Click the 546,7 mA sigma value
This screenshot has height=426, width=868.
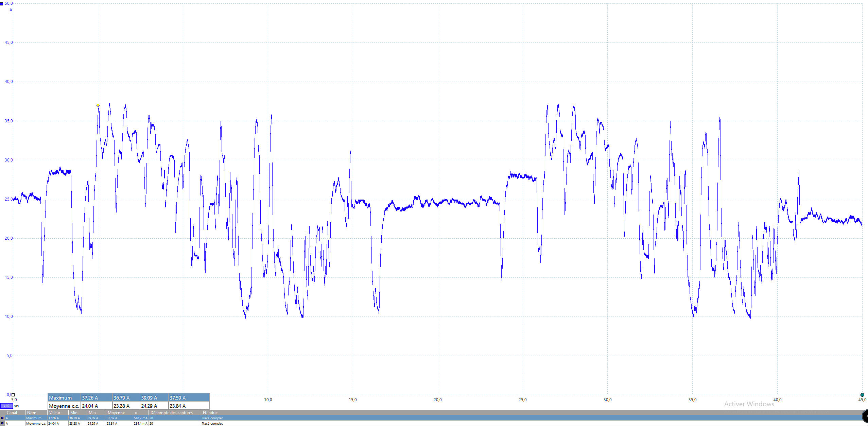[x=141, y=418]
